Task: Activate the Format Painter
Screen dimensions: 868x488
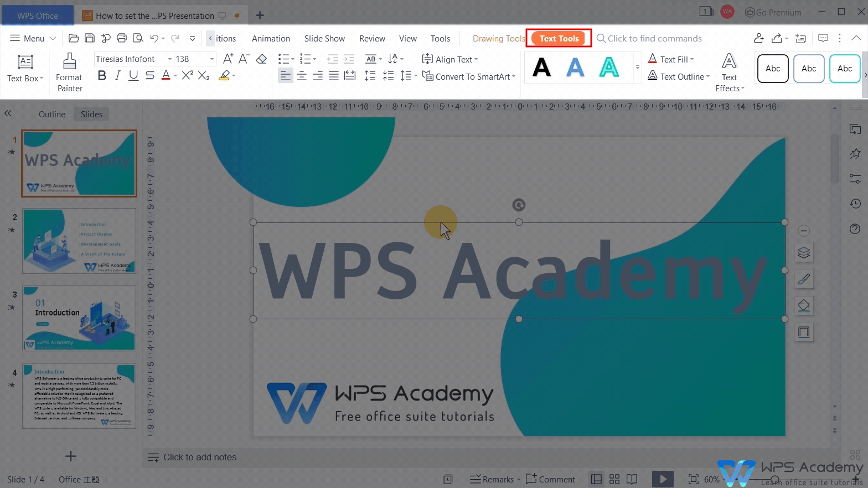Action: (x=69, y=72)
